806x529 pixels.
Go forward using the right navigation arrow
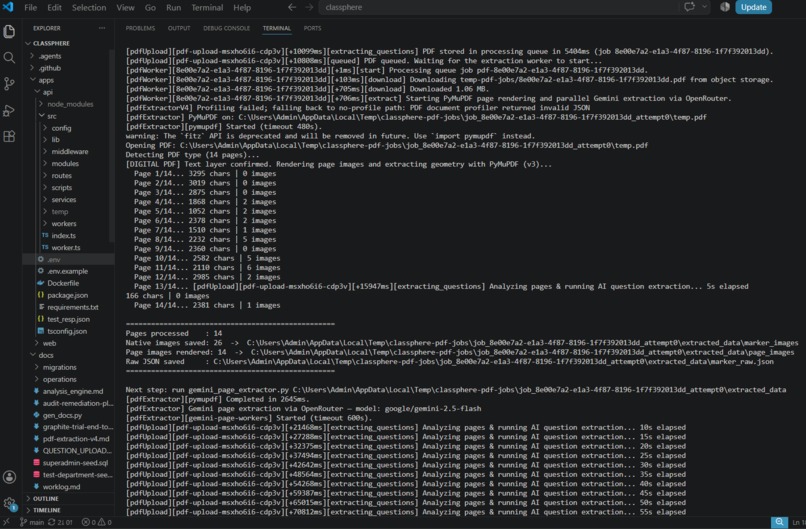pos(309,7)
